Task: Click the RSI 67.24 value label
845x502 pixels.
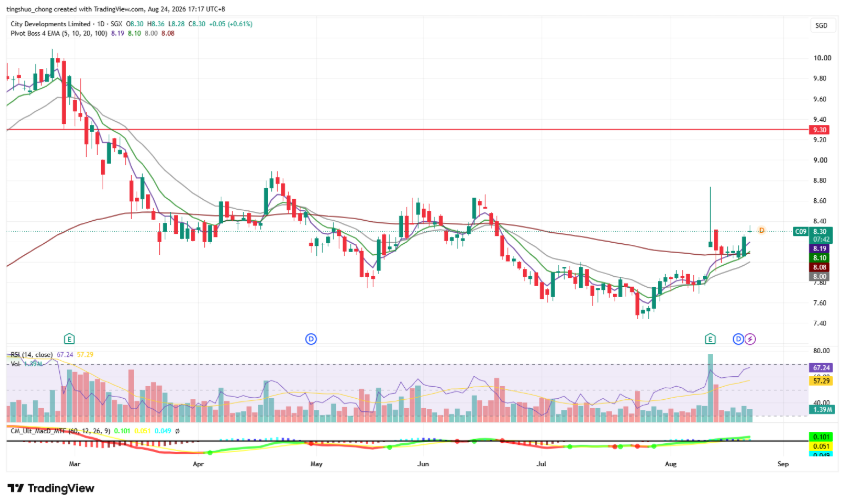Action: 821,367
